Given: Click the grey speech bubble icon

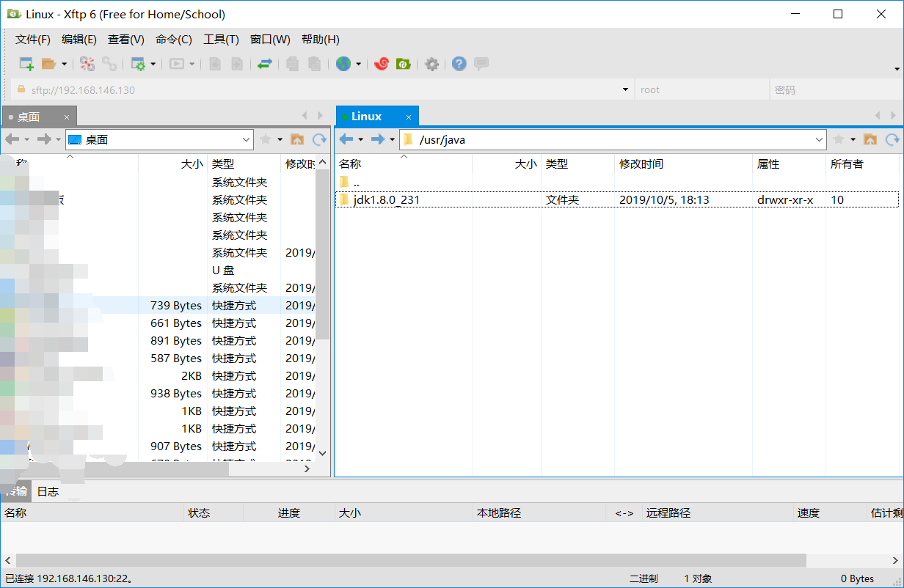Looking at the screenshot, I should (481, 64).
